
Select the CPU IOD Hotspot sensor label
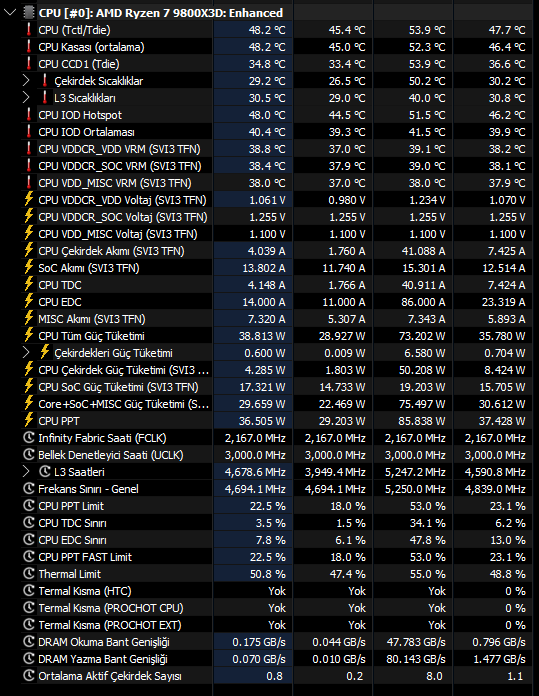point(80,115)
